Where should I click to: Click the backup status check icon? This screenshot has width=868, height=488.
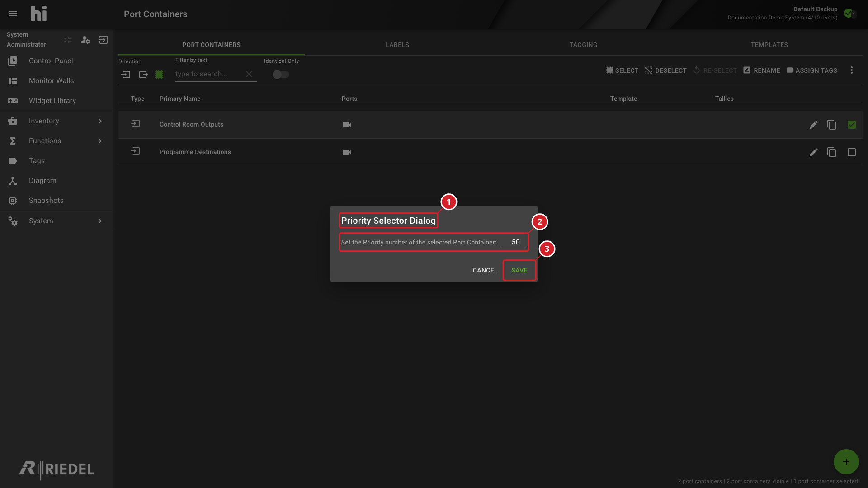coord(849,13)
